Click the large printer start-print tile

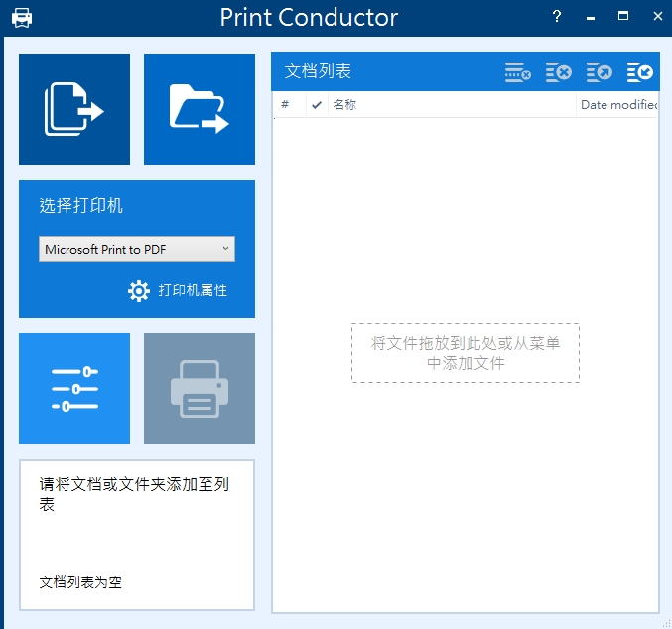point(200,389)
